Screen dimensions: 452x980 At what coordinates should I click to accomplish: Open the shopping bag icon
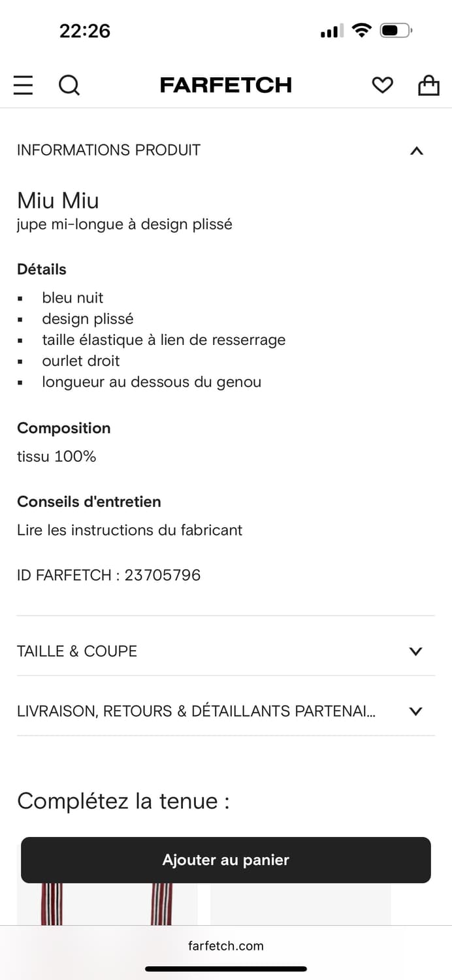coord(428,85)
